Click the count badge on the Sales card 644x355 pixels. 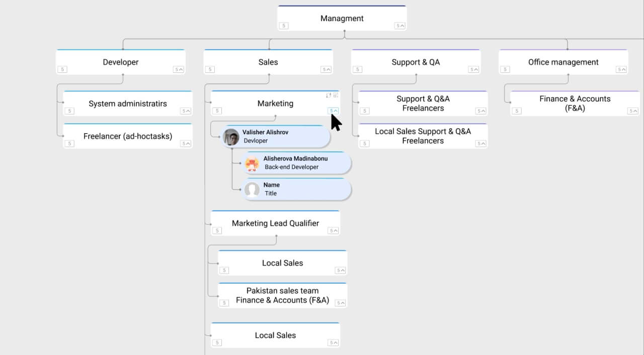(x=210, y=69)
